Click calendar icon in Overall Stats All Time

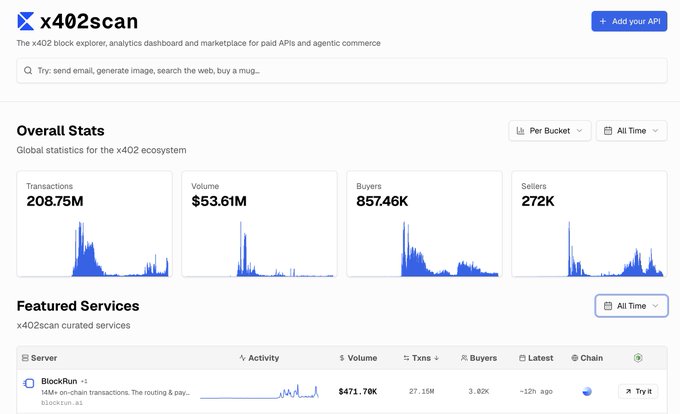608,130
